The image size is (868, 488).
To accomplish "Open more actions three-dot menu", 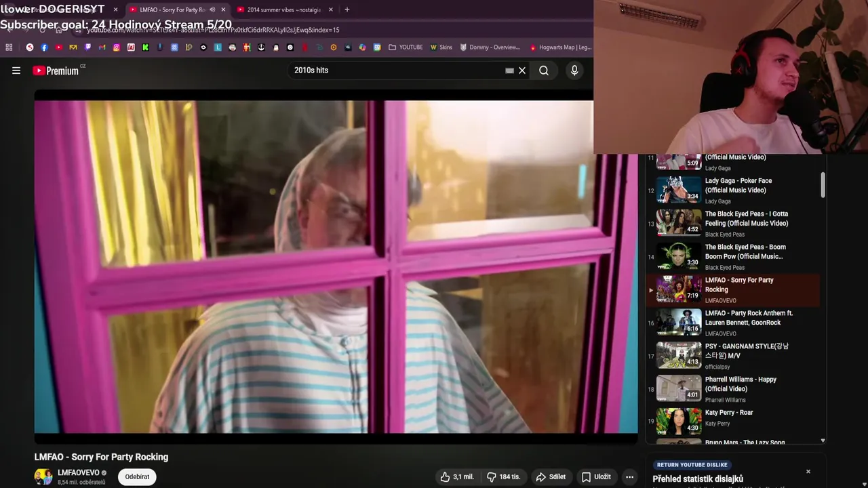I will click(629, 477).
